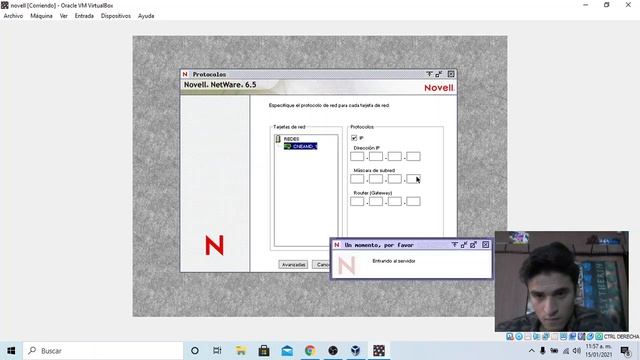Open the Windows Start menu

pos(11,351)
